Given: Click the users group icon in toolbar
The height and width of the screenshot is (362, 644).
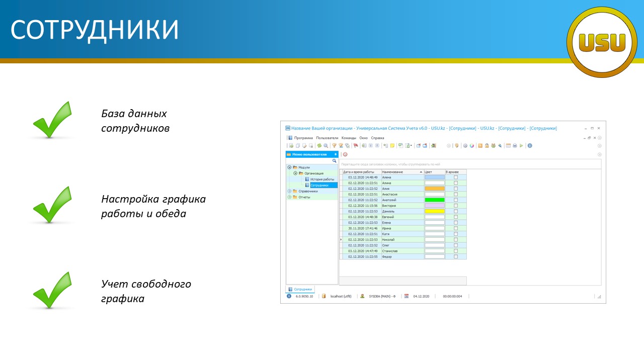Looking at the screenshot, I should coord(493,146).
